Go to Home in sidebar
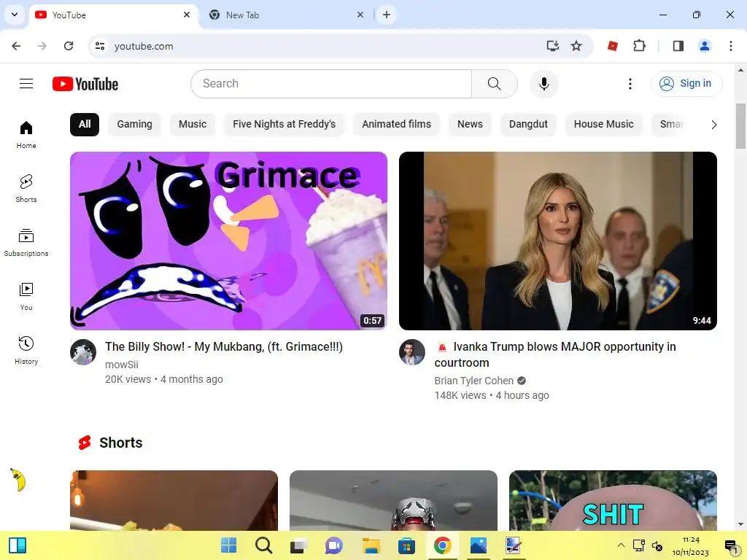Screen dimensions: 747x560 tap(26, 135)
